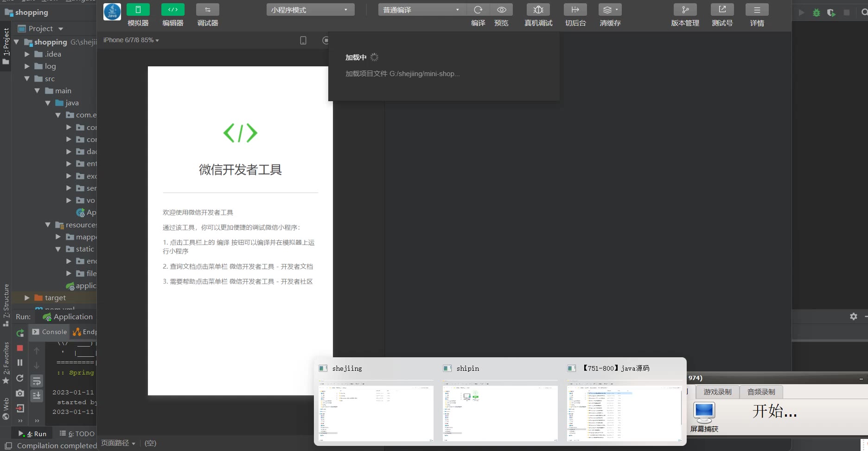This screenshot has height=451, width=868.
Task: Open the iPhone 6/7/8 device dropdown
Action: (131, 40)
